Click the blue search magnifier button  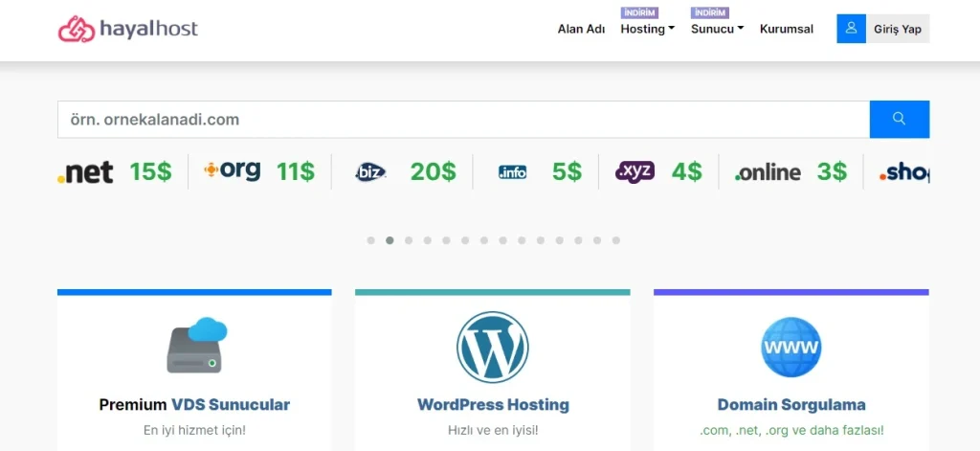coord(900,119)
